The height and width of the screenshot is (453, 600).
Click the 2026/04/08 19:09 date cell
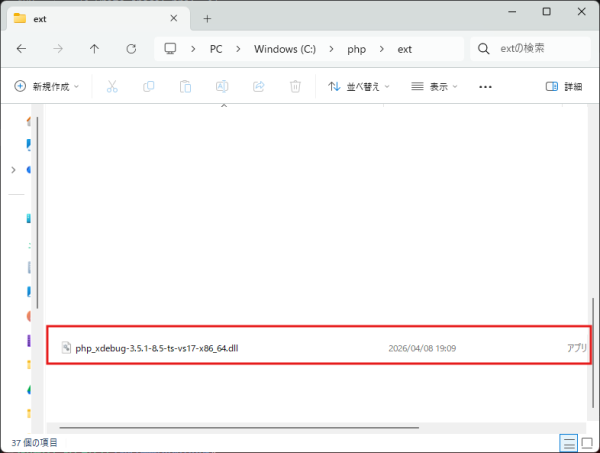click(x=422, y=348)
